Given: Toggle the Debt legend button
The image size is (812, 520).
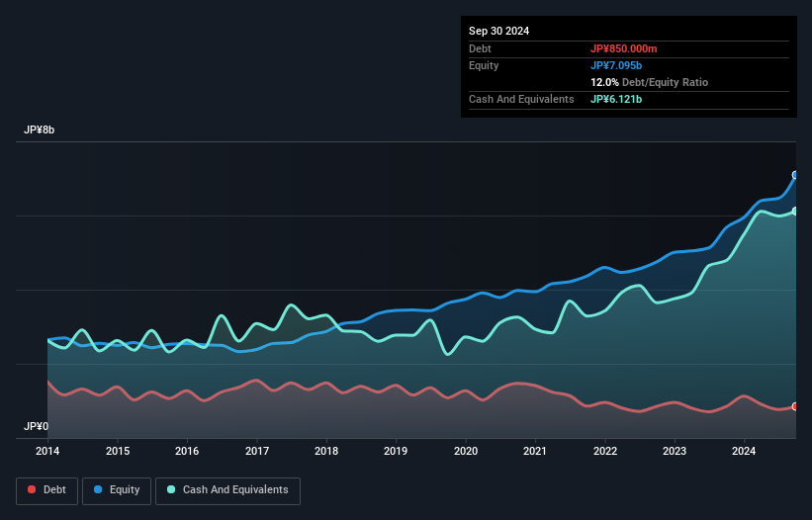Looking at the screenshot, I should [47, 490].
